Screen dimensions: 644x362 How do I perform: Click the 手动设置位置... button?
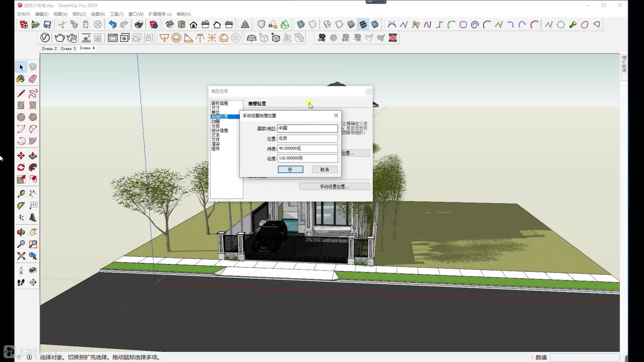(335, 186)
